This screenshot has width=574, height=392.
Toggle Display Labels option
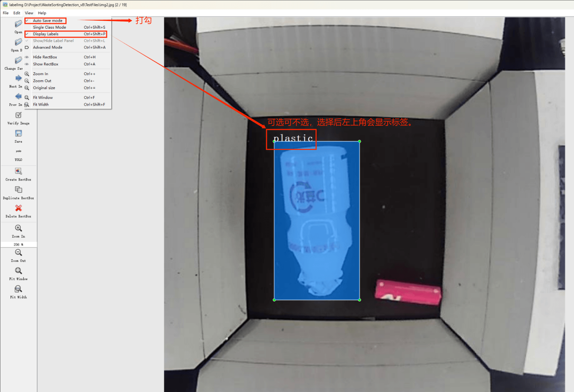click(x=68, y=34)
